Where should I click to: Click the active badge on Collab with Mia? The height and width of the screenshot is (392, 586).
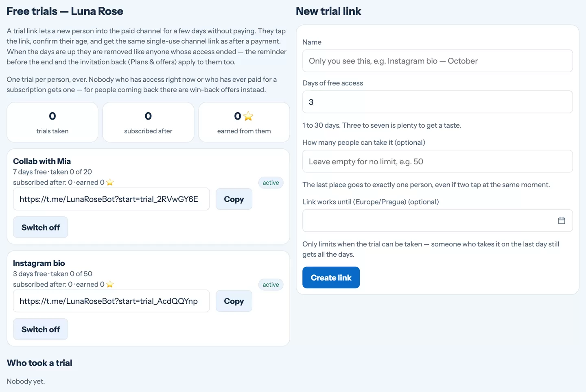271,183
